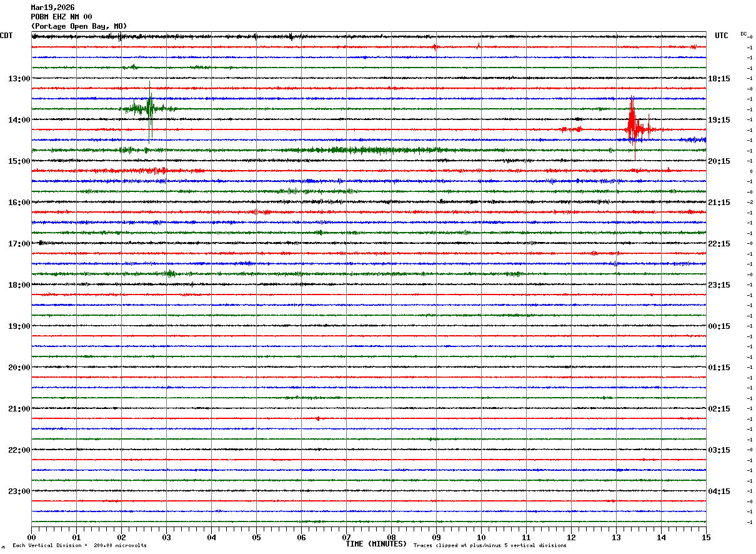Click the 22:15 UTC time label
This screenshot has height=554, width=756.
[x=720, y=244]
